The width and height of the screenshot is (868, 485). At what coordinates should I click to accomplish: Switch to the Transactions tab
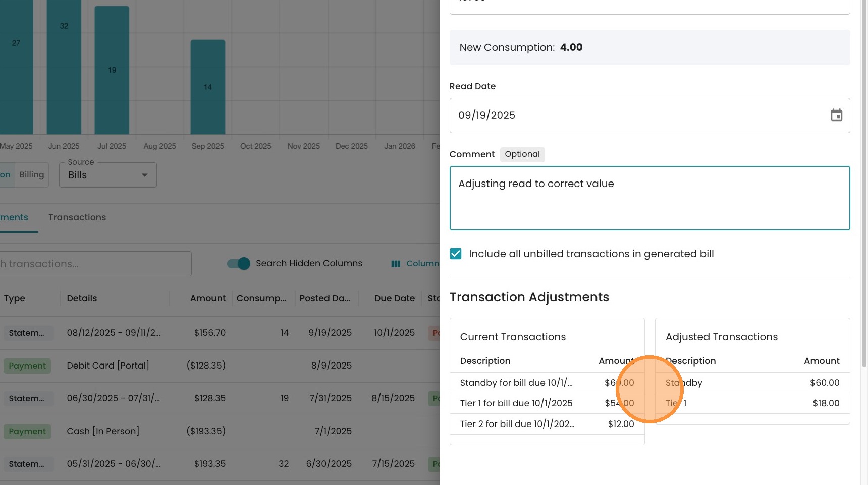[77, 217]
